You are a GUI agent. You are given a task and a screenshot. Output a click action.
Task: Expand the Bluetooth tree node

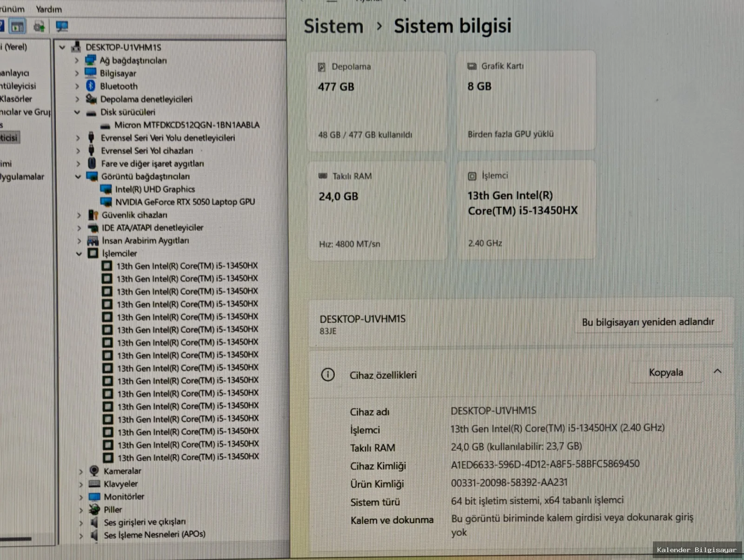[x=77, y=86]
